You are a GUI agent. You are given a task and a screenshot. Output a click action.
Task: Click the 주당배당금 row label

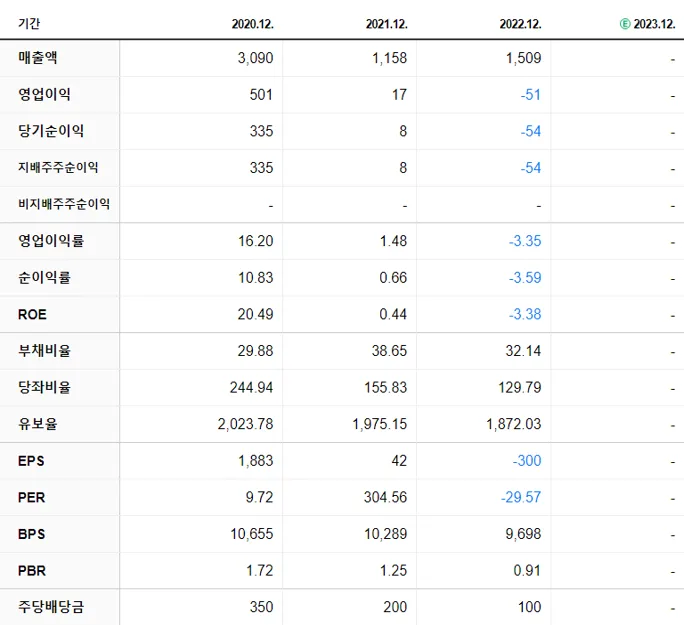click(51, 607)
